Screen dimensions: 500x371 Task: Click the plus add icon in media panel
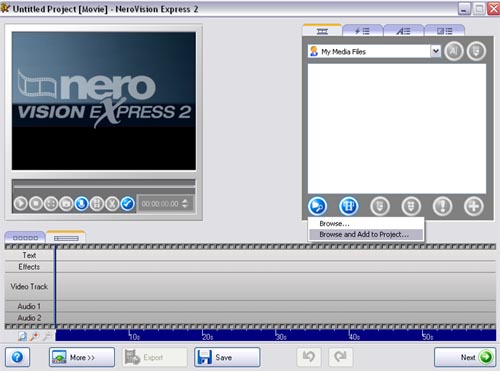point(474,206)
